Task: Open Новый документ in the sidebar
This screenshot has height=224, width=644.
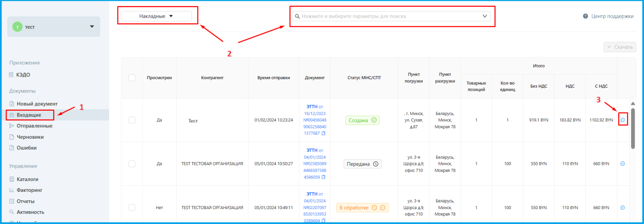Action: 37,104
